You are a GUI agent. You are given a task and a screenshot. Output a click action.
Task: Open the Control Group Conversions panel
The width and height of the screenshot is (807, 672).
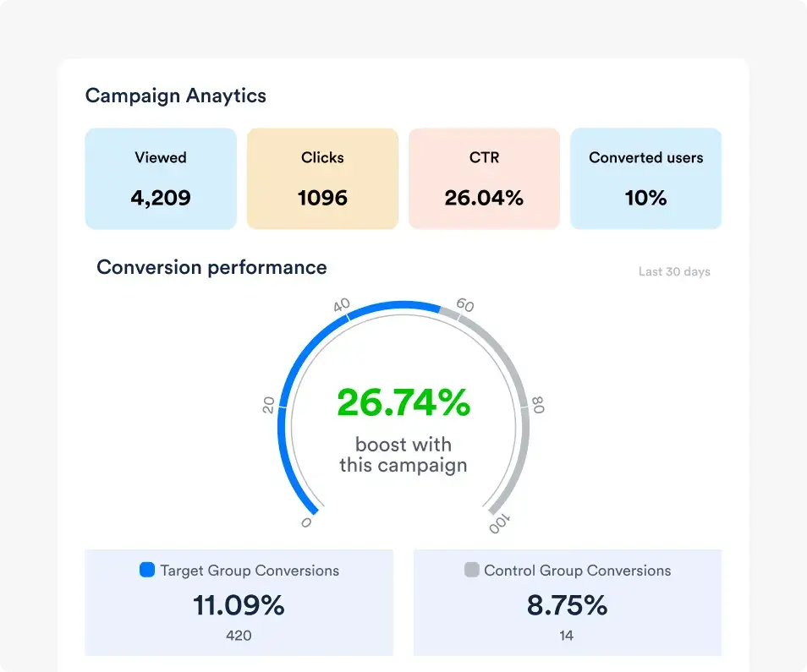point(567,602)
